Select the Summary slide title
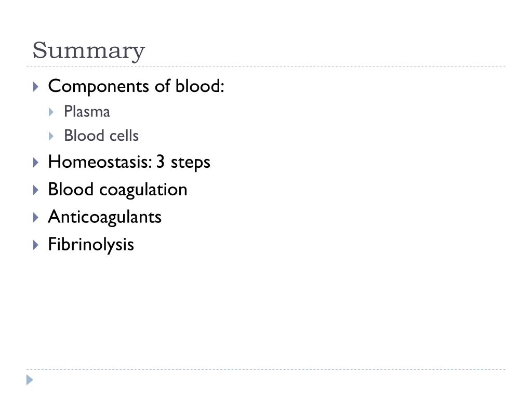532x399 pixels. coord(88,51)
